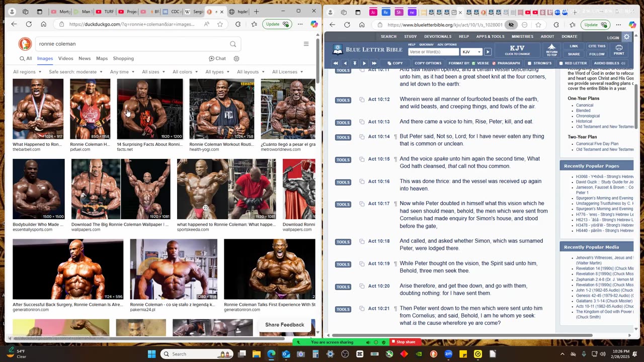The width and height of the screenshot is (644, 362).
Task: Click the home icon in the left browser
Action: coord(43,24)
